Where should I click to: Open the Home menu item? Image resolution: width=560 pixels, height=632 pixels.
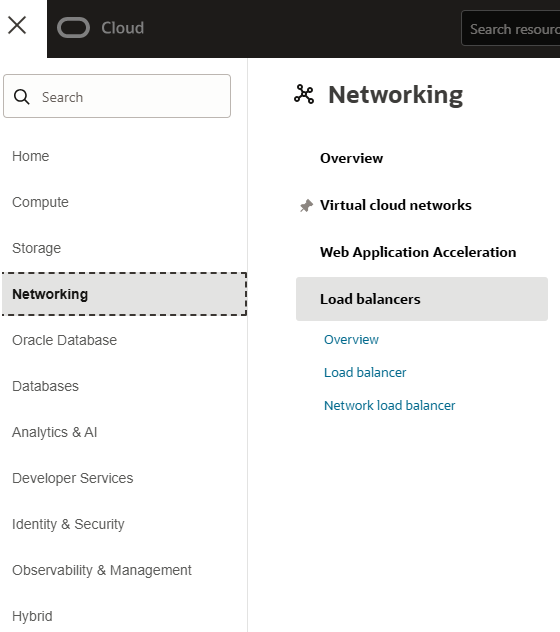coord(31,156)
